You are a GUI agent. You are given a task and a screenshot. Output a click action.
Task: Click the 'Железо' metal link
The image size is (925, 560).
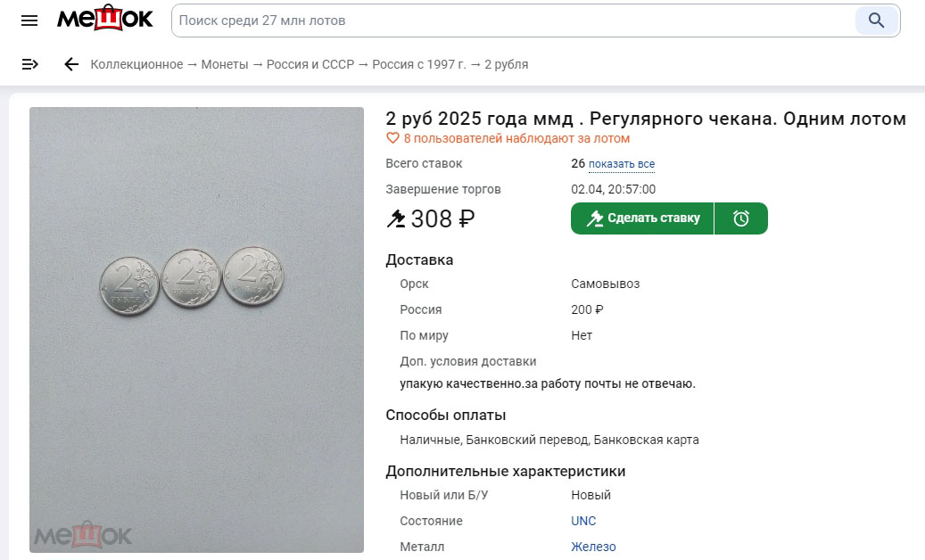(593, 547)
